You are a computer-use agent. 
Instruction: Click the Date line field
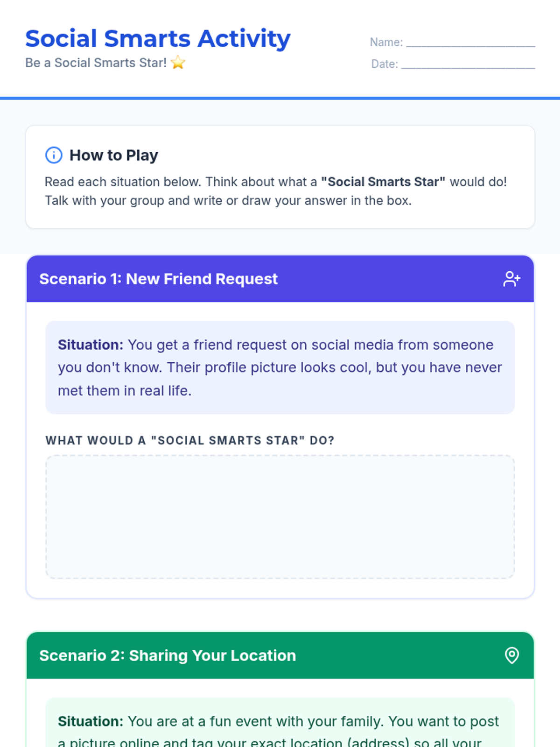tap(468, 64)
